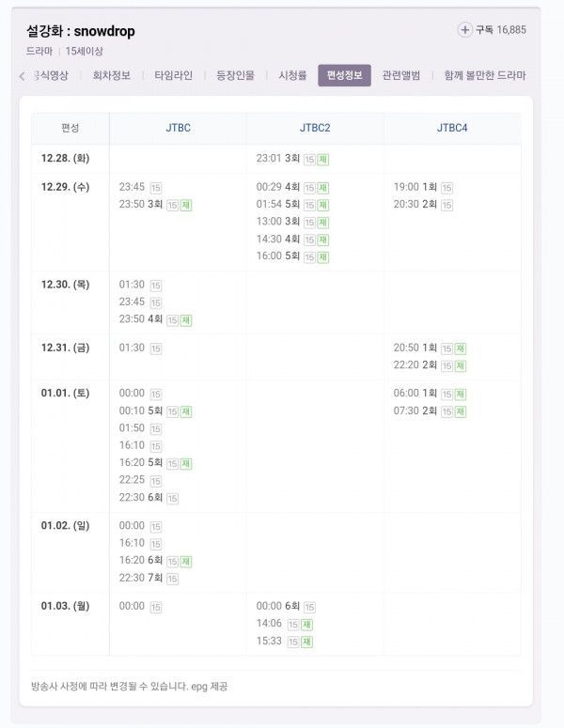The height and width of the screenshot is (728, 564).
Task: Open the 함께 볼만한 드라마 tab
Action: pos(484,76)
